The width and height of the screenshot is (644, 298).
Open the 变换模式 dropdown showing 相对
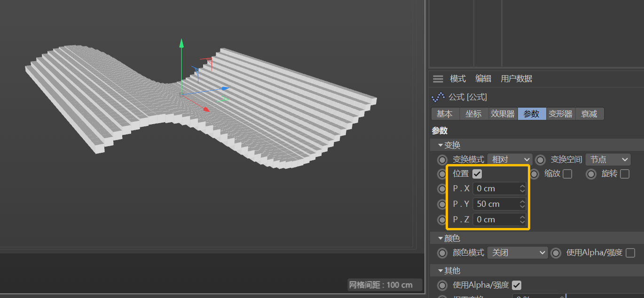[x=510, y=159]
